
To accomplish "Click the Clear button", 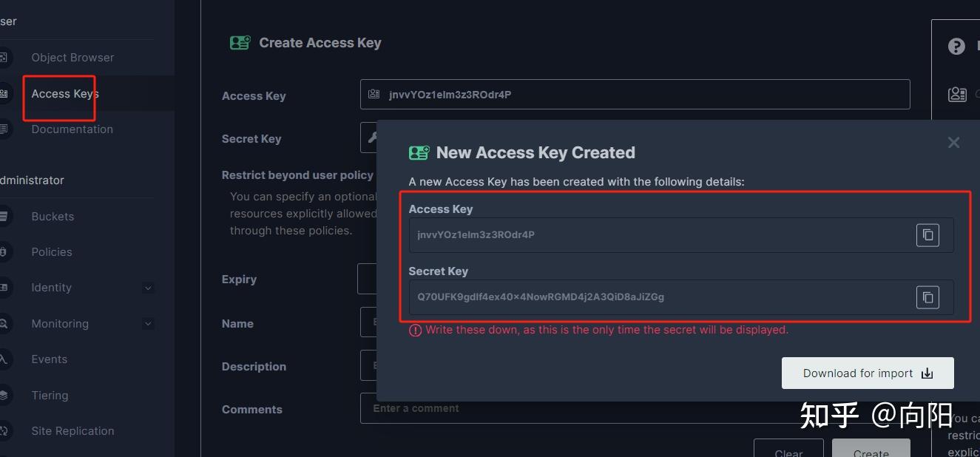I will 788,450.
